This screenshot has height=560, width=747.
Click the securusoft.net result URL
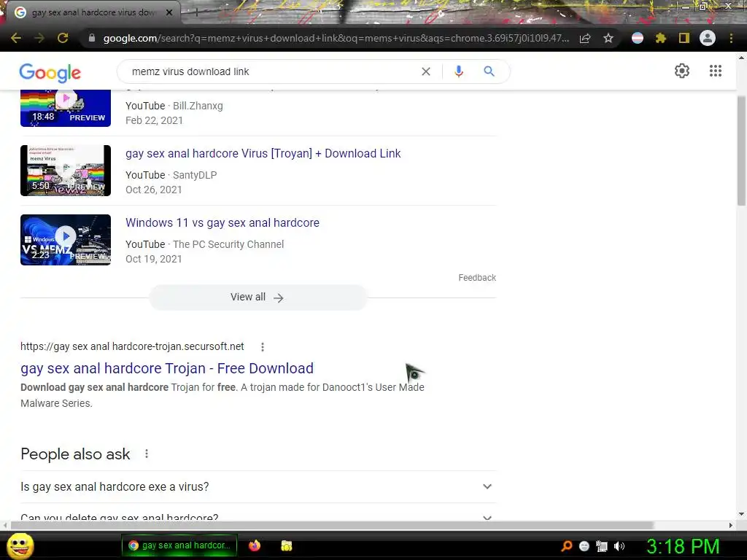132,346
